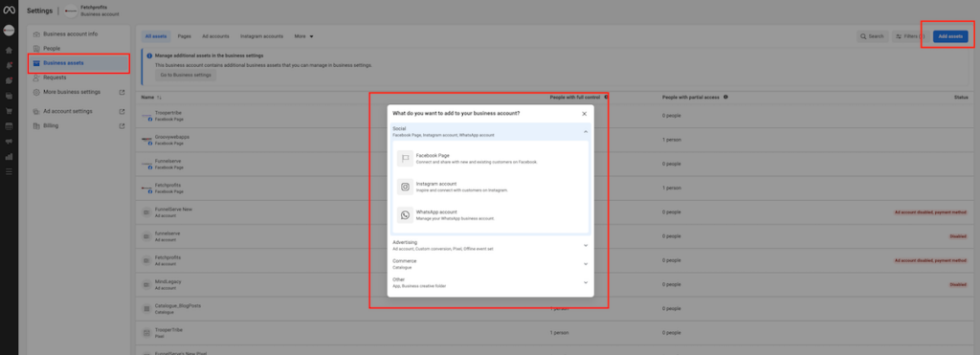Viewport: 980px width, 355px height.
Task: Select the MindLegacy Ad account row
Action: [555, 284]
